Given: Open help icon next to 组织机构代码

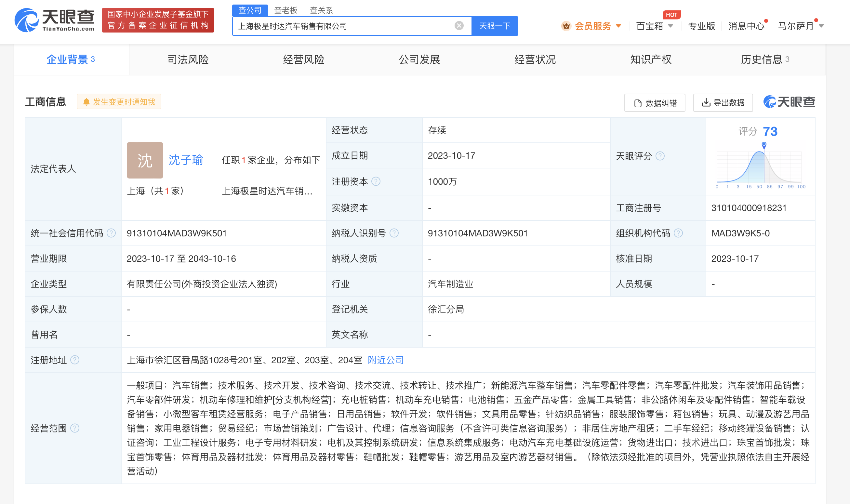Looking at the screenshot, I should 678,233.
